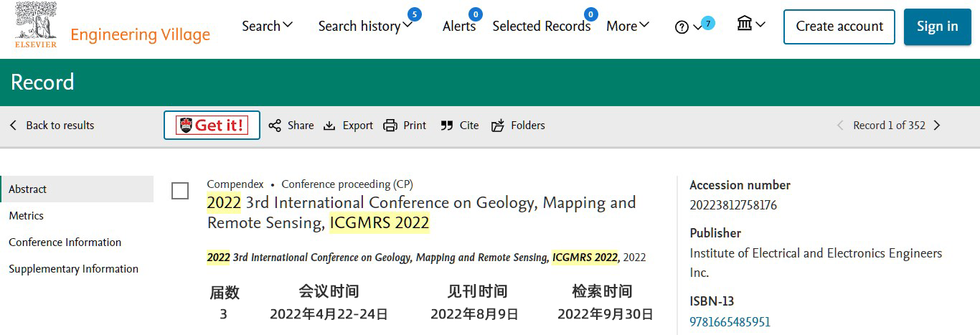Click the publisher name text
980x335 pixels.
coord(816,263)
